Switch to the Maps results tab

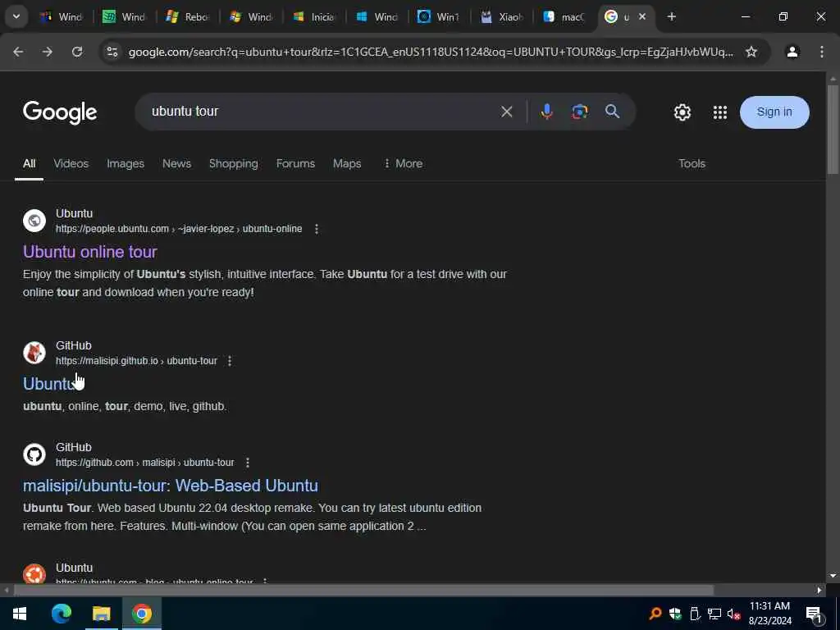coord(347,163)
